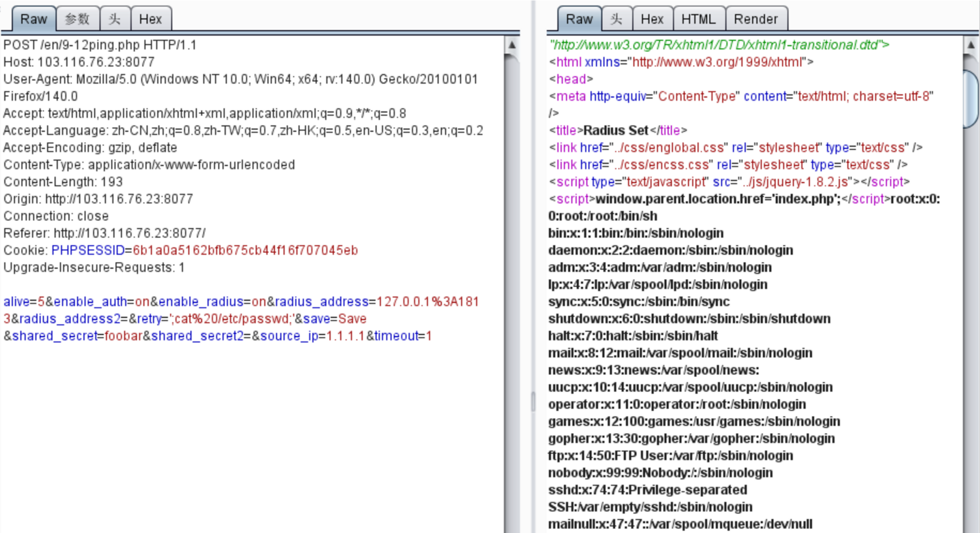980x533 pixels.
Task: Click the uucp:x:10:14 passwd line
Action: pos(690,388)
